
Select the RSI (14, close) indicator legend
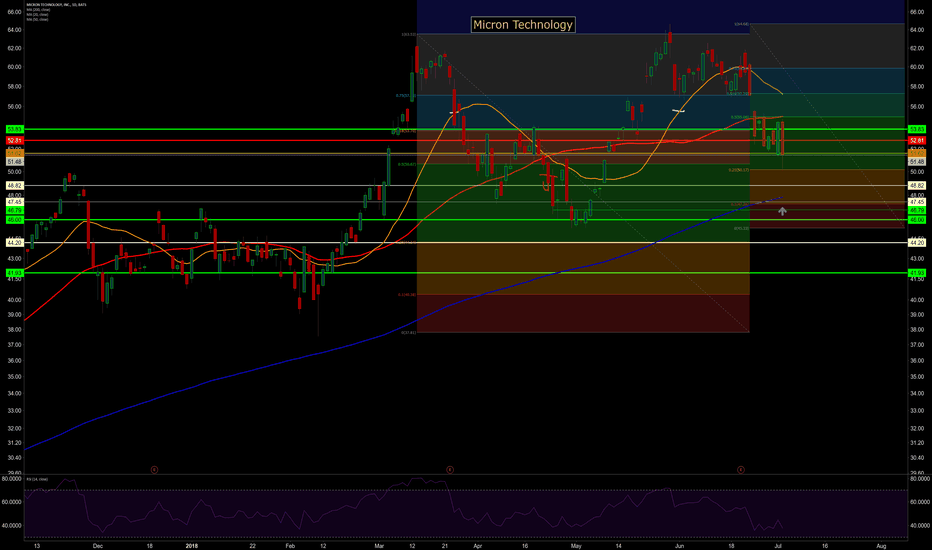pyautogui.click(x=37, y=479)
